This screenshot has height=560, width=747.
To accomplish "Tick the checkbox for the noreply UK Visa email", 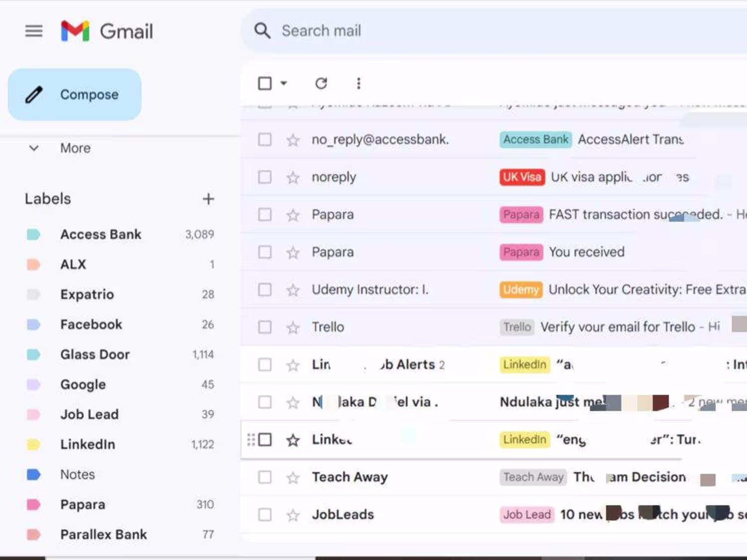I will (265, 177).
